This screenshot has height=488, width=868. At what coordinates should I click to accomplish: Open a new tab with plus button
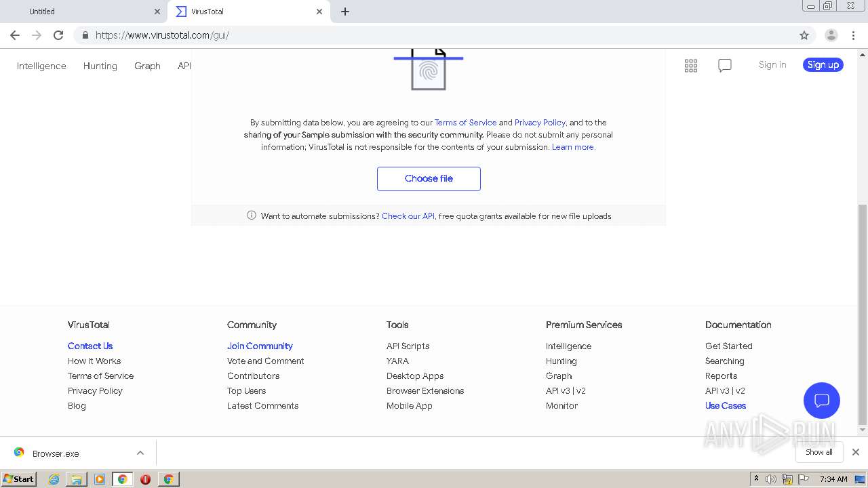click(x=345, y=12)
